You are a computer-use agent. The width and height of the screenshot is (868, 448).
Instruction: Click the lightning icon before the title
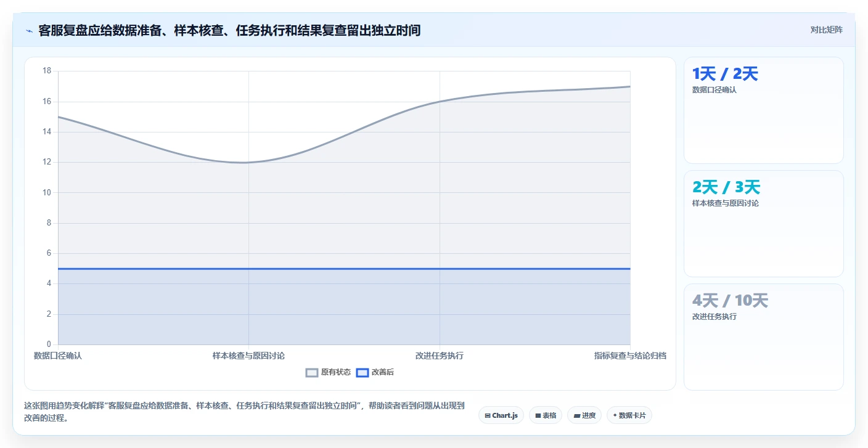pos(29,31)
